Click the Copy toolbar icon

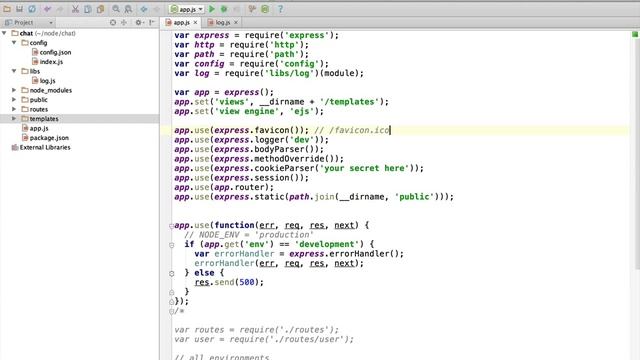(88, 9)
